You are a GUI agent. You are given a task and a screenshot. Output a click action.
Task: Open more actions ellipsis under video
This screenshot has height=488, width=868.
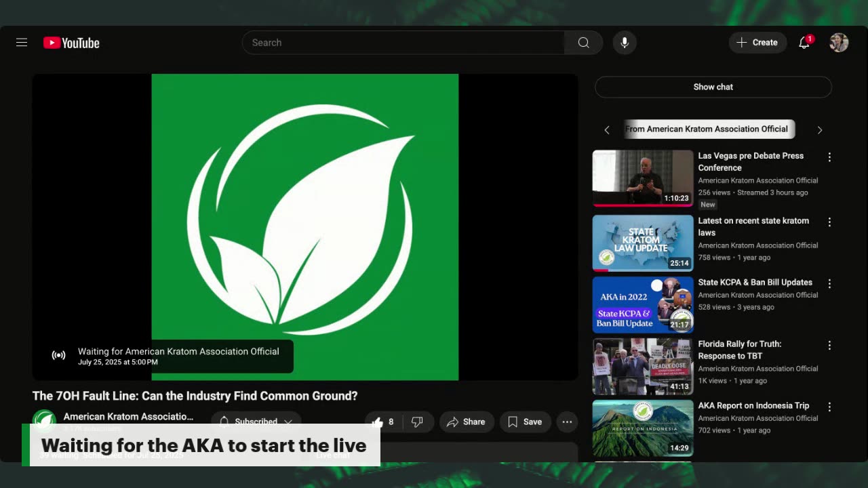click(567, 422)
